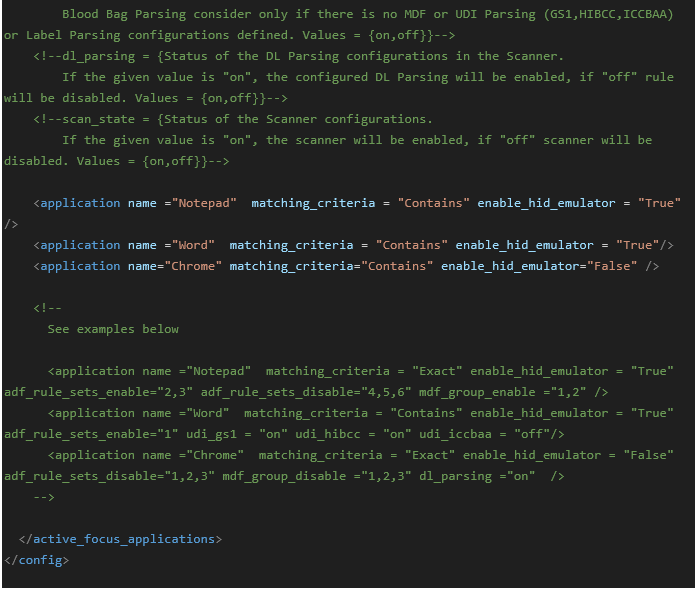The width and height of the screenshot is (696, 590).
Task: Click adf_rule_sets_enable="1" attribute
Action: (x=91, y=434)
